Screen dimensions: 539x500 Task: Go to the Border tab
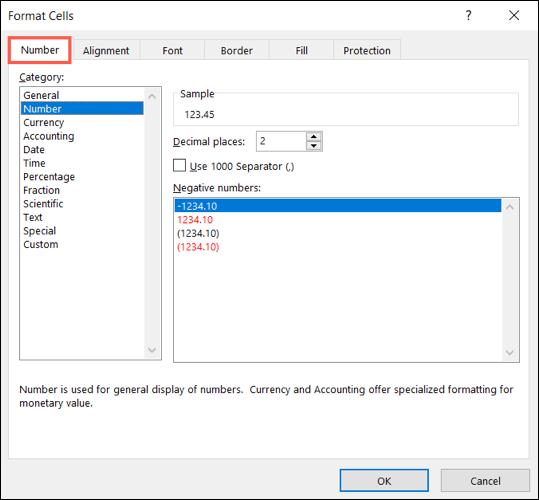click(236, 51)
